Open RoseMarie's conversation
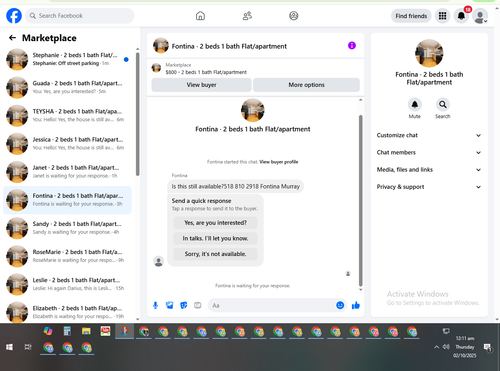 point(67,256)
